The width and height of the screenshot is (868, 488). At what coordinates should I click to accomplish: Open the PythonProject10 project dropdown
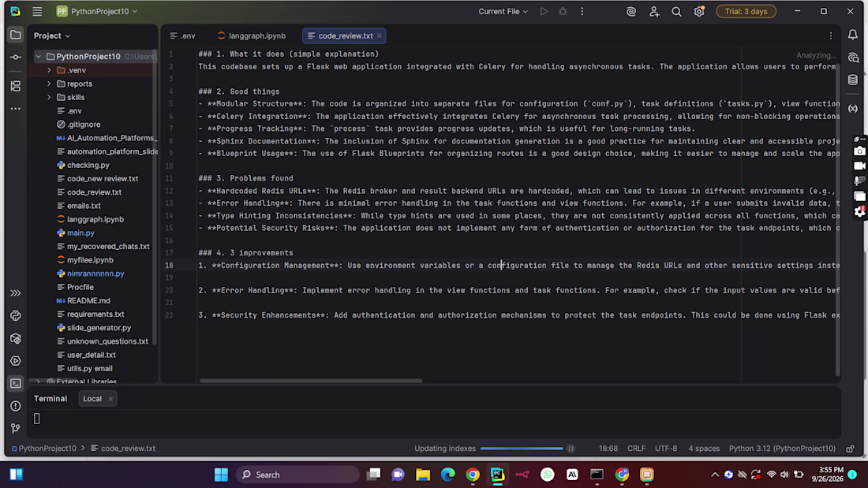[x=97, y=11]
